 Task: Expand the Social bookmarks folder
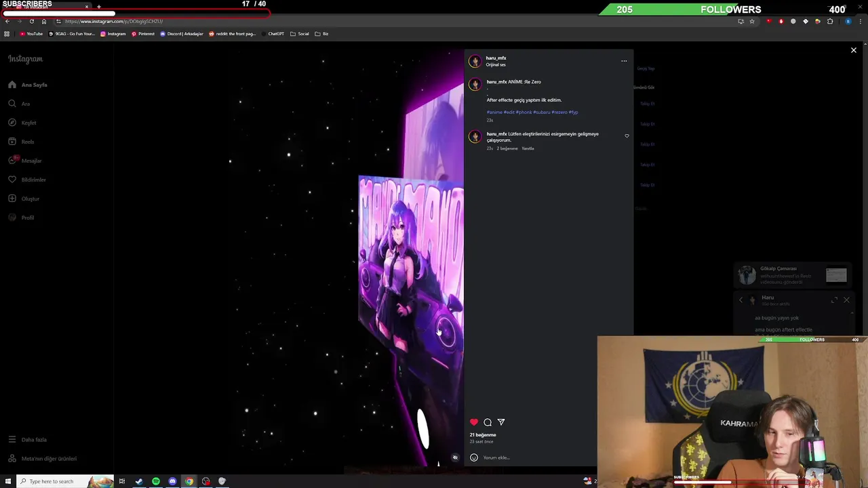[299, 34]
